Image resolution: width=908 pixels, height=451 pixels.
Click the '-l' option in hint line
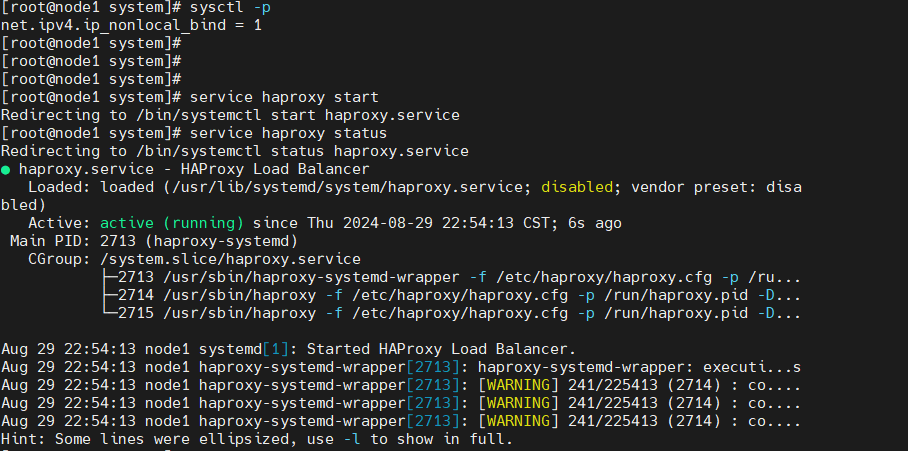[x=352, y=439]
